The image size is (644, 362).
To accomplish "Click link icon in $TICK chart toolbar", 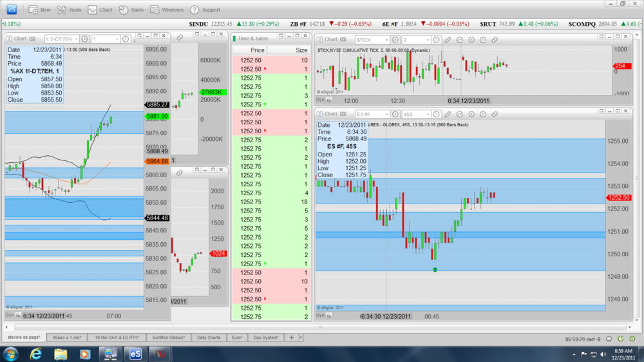I will pos(495,40).
